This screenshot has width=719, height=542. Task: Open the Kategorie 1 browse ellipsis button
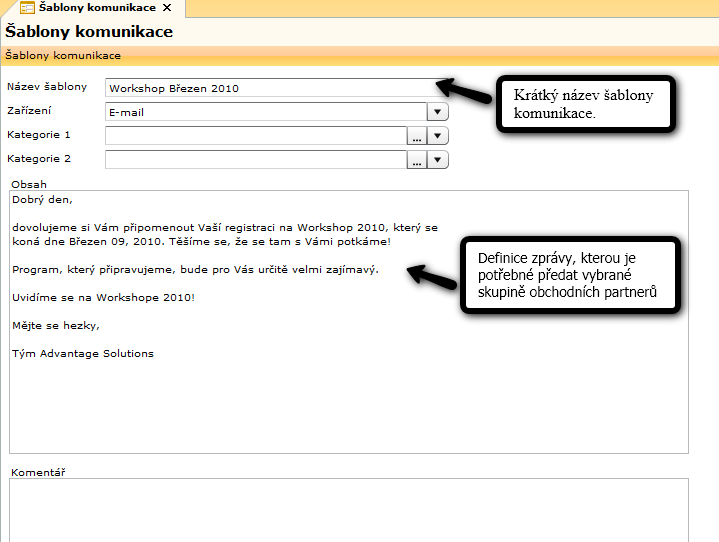click(417, 136)
